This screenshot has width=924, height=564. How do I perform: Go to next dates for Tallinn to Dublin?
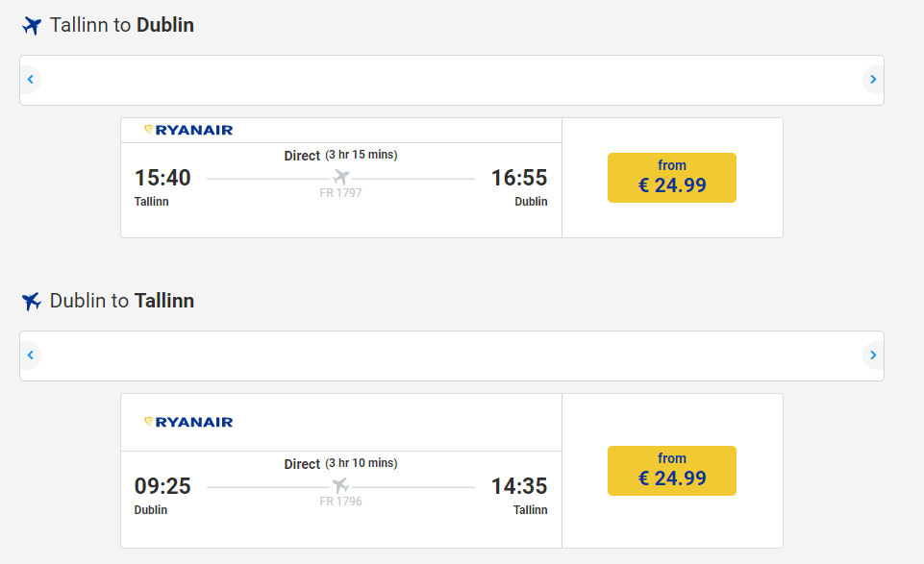[x=873, y=80]
